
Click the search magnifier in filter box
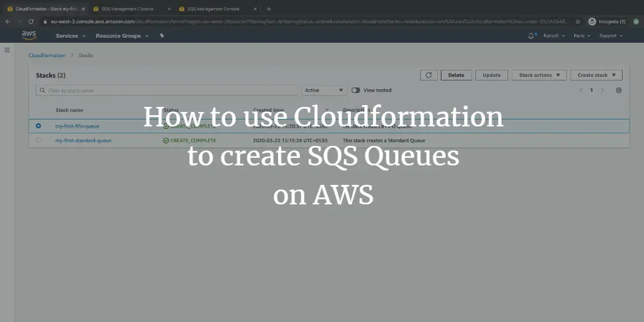click(x=42, y=91)
